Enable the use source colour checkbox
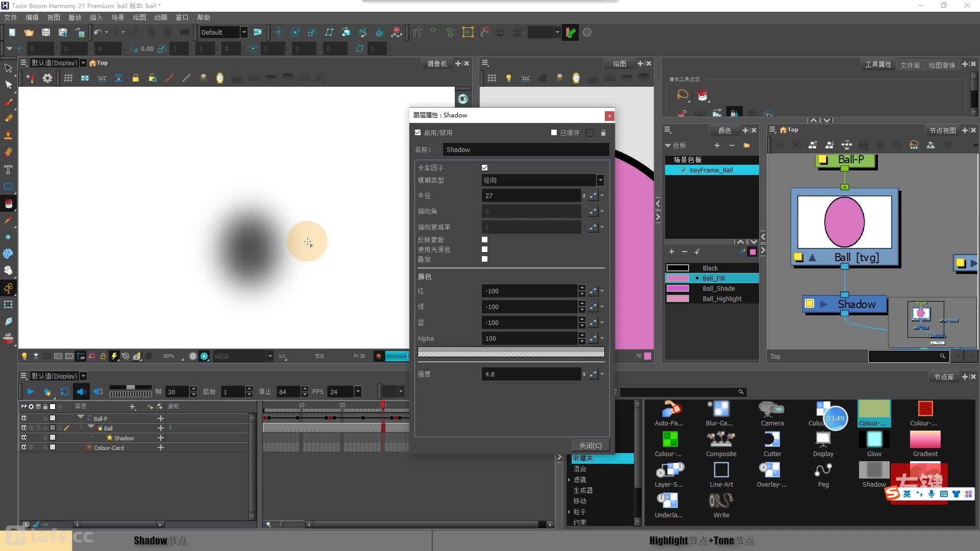 484,249
